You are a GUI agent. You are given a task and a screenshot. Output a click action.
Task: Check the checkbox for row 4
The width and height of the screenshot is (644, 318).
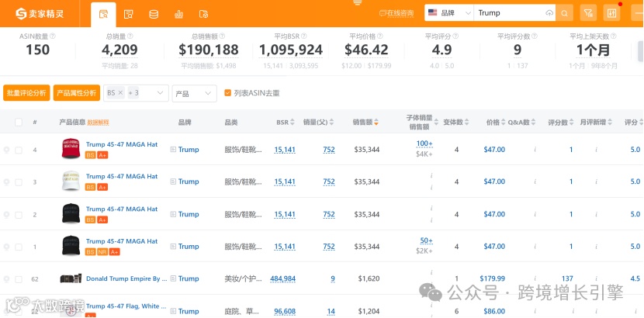pos(19,150)
